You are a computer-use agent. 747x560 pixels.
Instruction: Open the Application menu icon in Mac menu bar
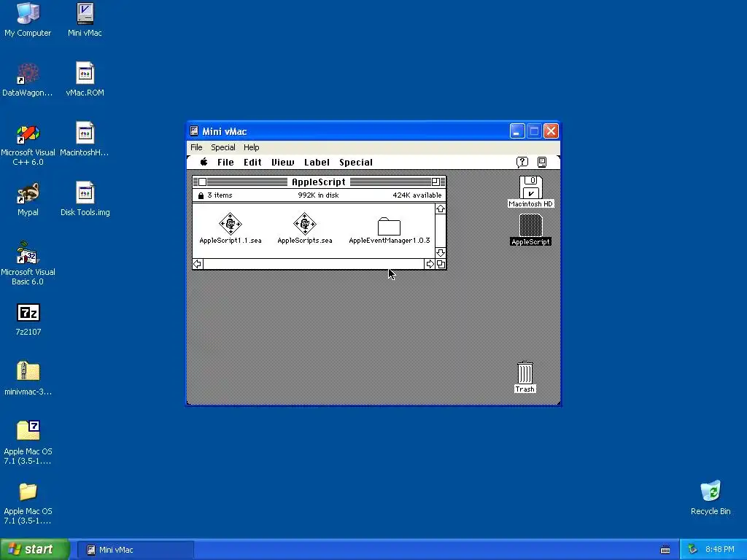[x=542, y=163]
